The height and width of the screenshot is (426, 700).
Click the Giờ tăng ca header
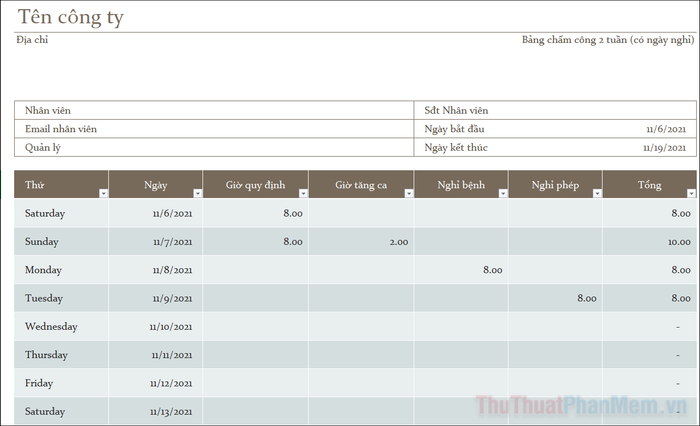(x=361, y=184)
